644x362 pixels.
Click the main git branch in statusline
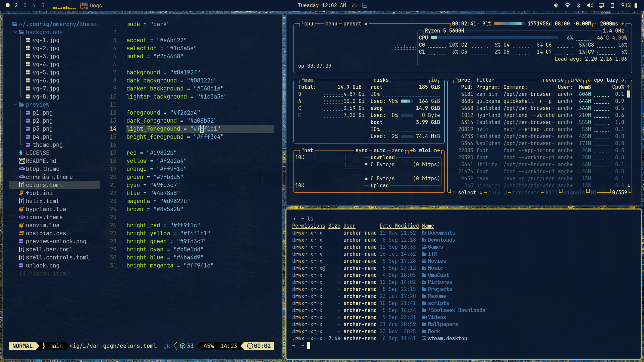(53, 346)
